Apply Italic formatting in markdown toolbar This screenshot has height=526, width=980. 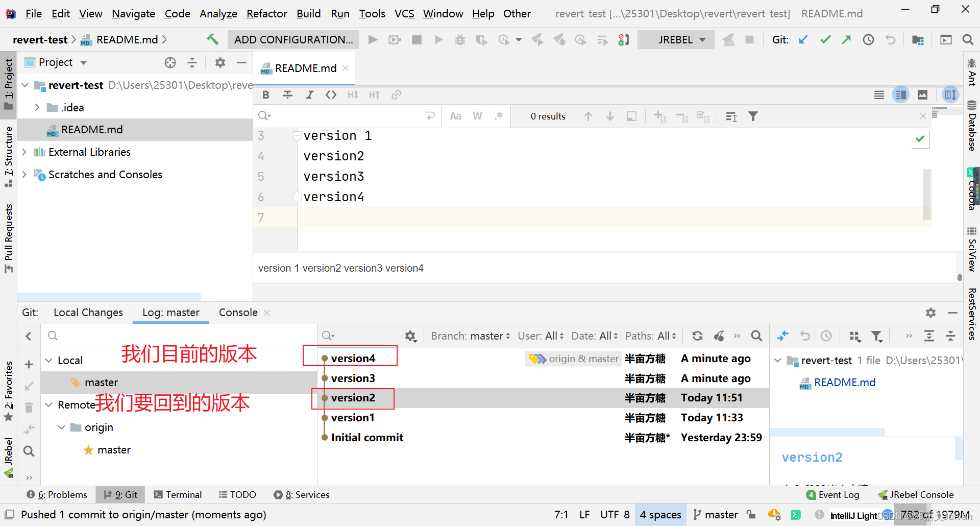click(309, 94)
